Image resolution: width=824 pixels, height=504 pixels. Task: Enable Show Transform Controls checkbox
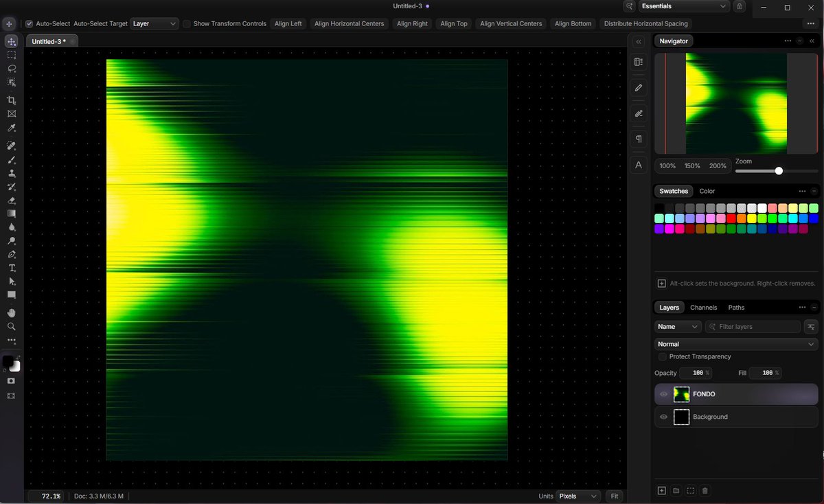187,23
